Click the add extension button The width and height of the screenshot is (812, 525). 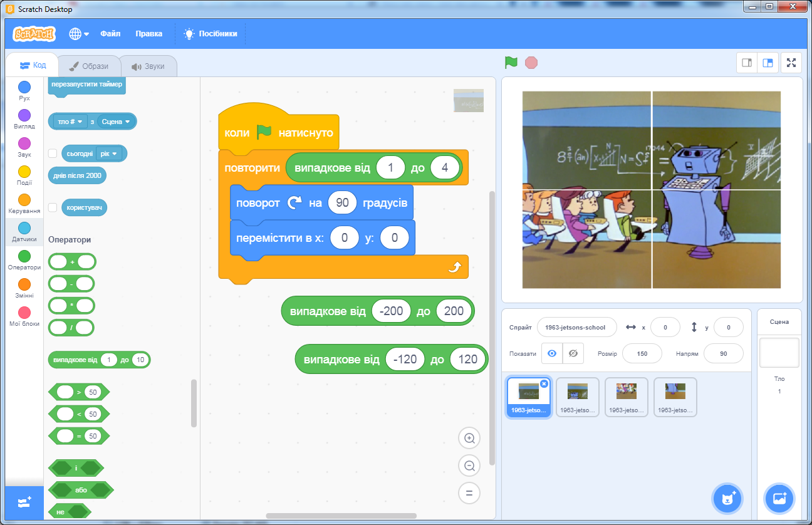pos(24,502)
